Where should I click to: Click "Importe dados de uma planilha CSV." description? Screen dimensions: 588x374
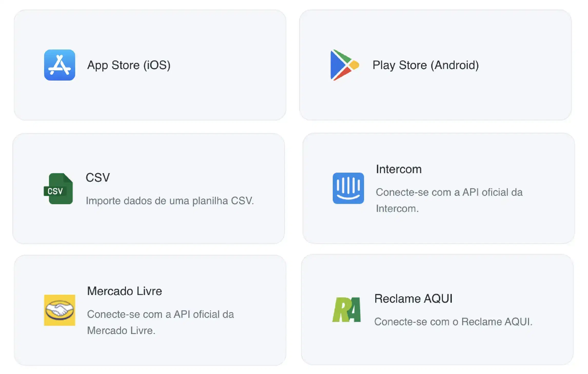(x=170, y=201)
